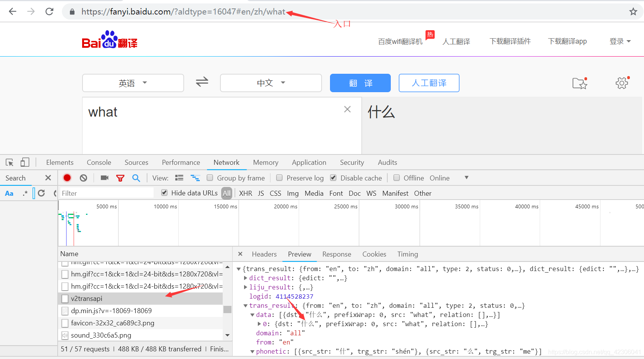Open translation settings gear icon
644x359 pixels.
pos(622,83)
